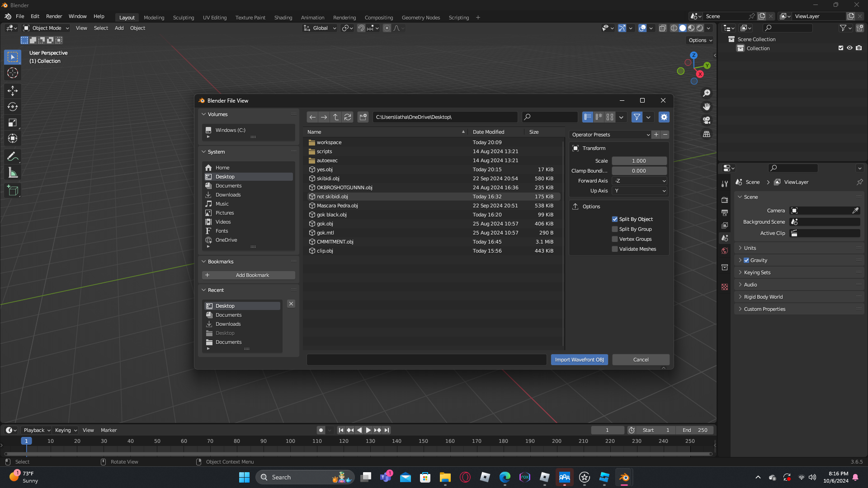Screen dimensions: 868x488
Task: Open the Render menu
Action: click(54, 16)
